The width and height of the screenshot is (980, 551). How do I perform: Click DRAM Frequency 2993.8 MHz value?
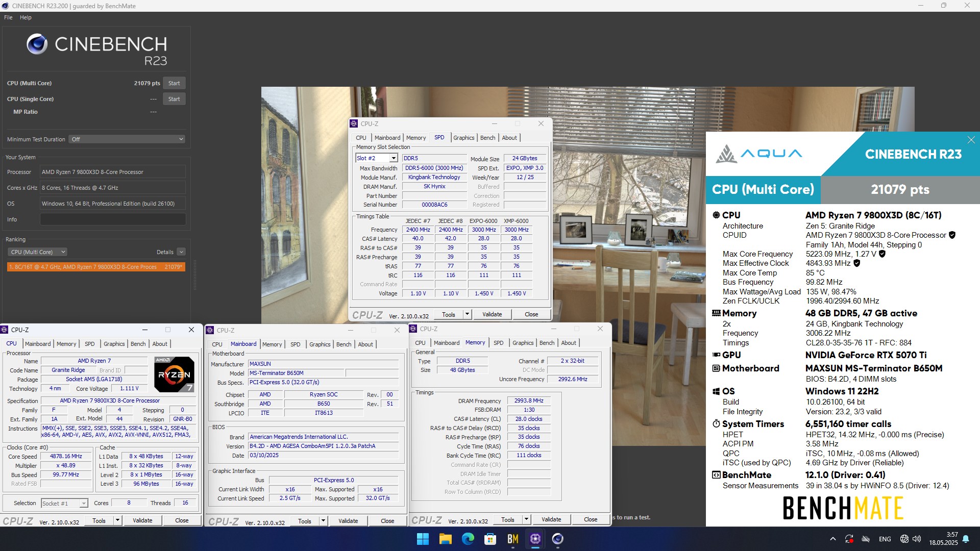coord(529,401)
